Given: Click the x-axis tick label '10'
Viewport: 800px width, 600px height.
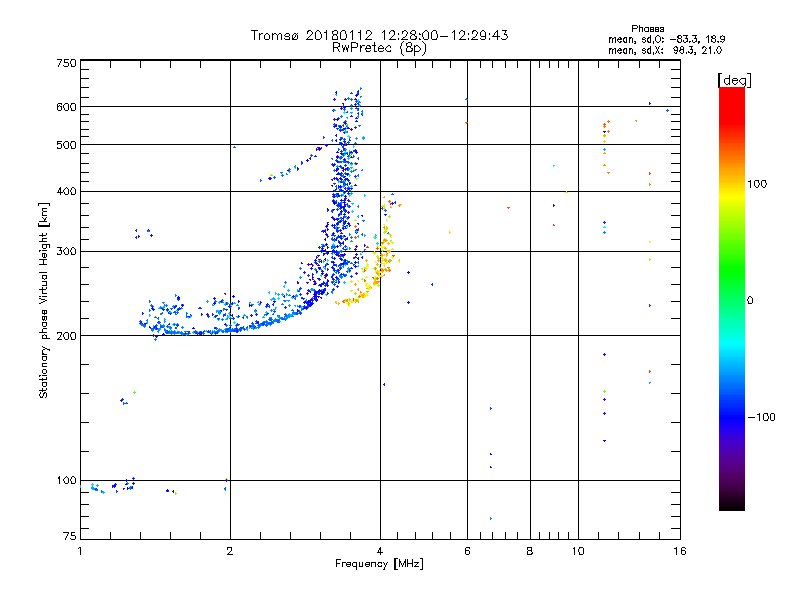Looking at the screenshot, I should pyautogui.click(x=578, y=551).
